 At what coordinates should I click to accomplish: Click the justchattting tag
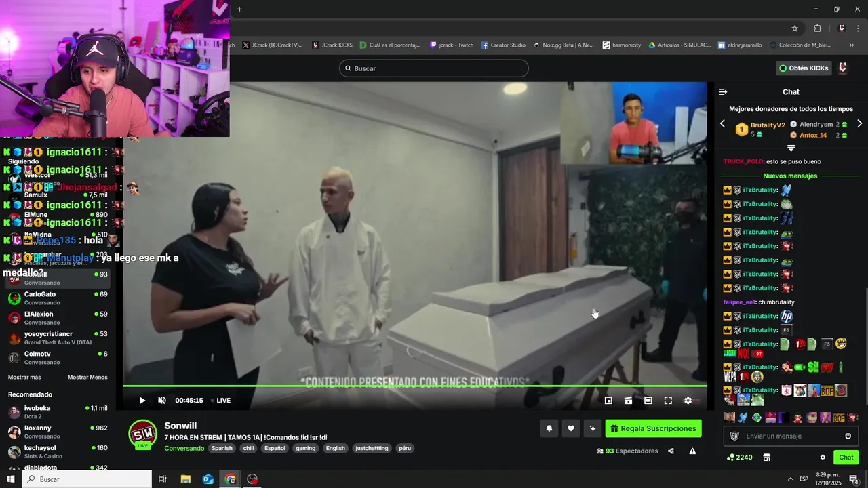372,448
